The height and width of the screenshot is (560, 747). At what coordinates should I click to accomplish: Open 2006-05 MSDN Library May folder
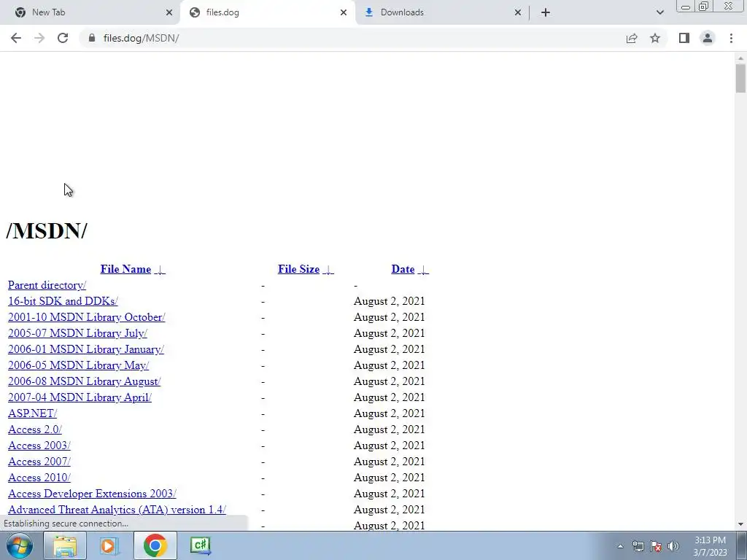(79, 365)
